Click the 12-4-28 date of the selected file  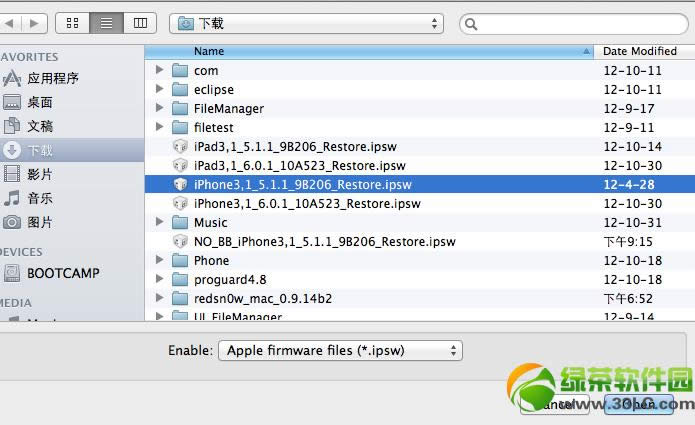point(629,184)
